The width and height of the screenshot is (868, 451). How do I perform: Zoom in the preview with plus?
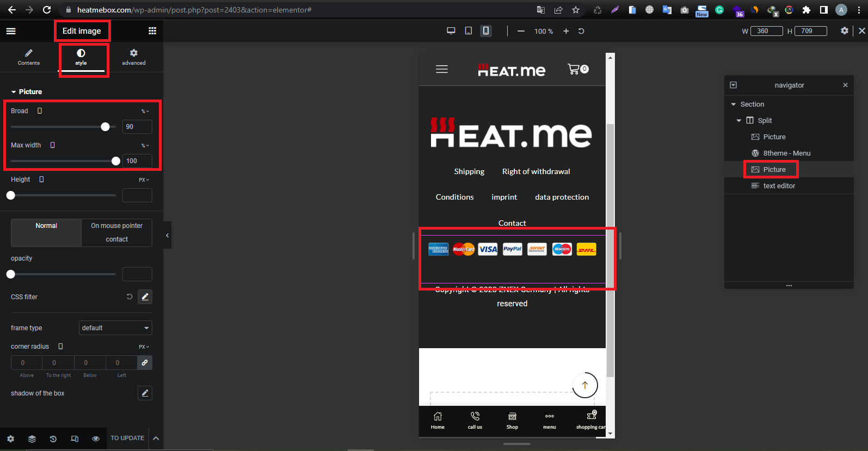pyautogui.click(x=566, y=31)
